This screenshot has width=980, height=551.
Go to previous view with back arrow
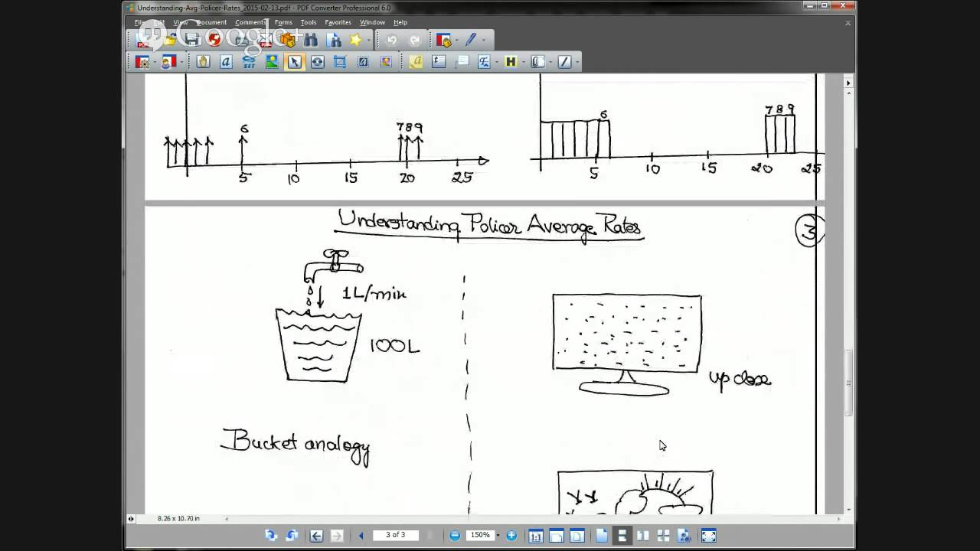tap(316, 536)
